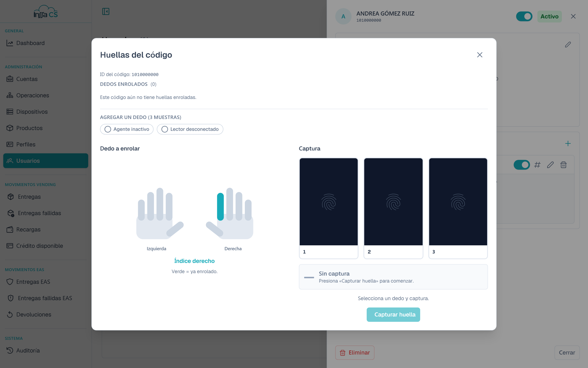Click capture sample slot 3

[458, 208]
